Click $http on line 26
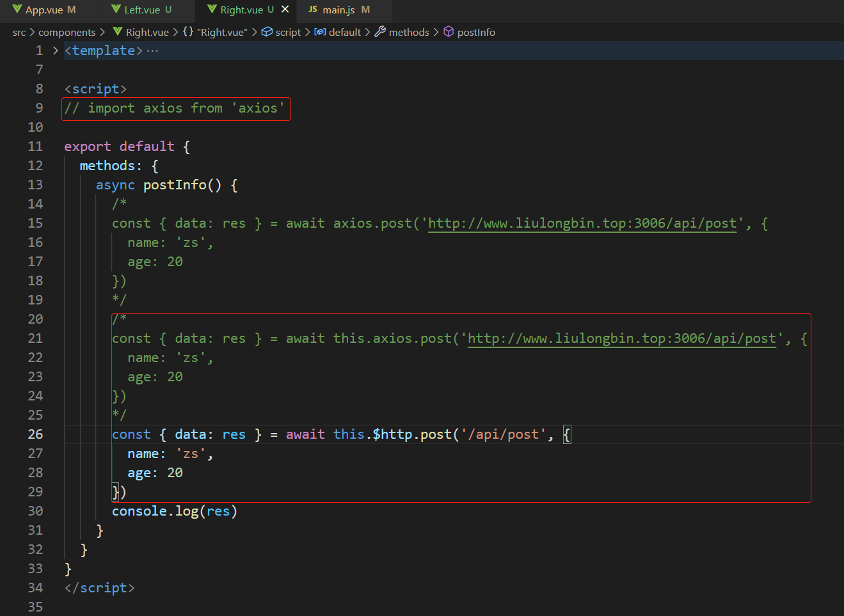This screenshot has height=616, width=844. coord(392,434)
